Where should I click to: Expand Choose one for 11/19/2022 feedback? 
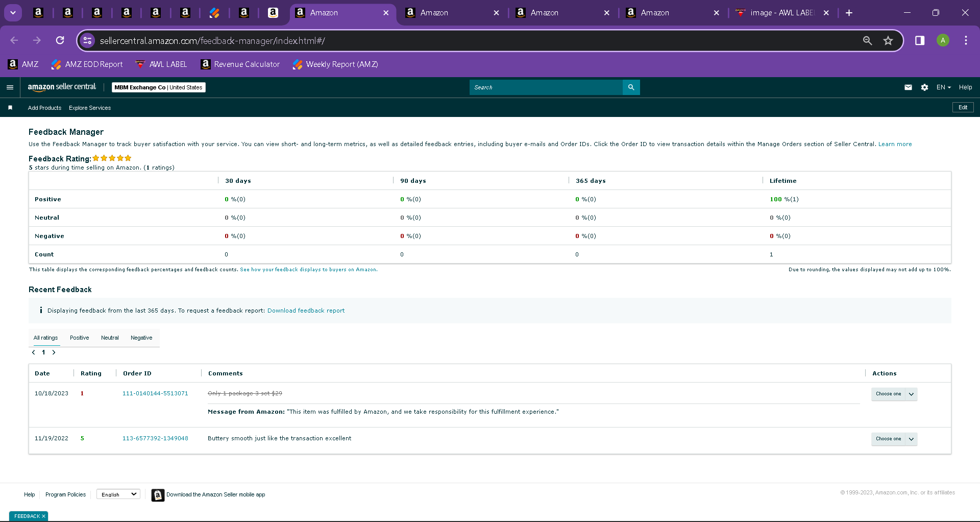point(894,439)
